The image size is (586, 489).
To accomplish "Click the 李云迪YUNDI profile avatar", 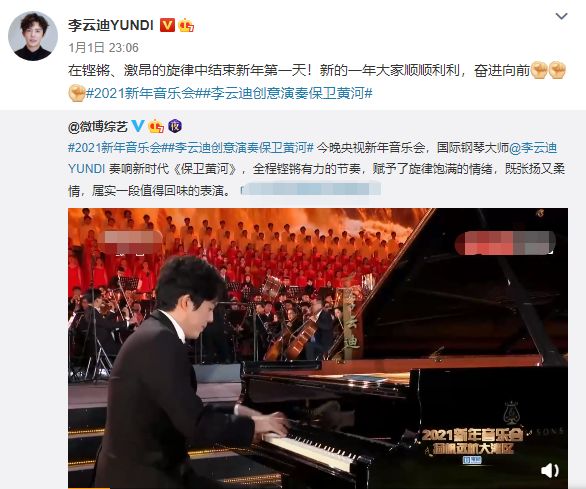I will (x=33, y=36).
